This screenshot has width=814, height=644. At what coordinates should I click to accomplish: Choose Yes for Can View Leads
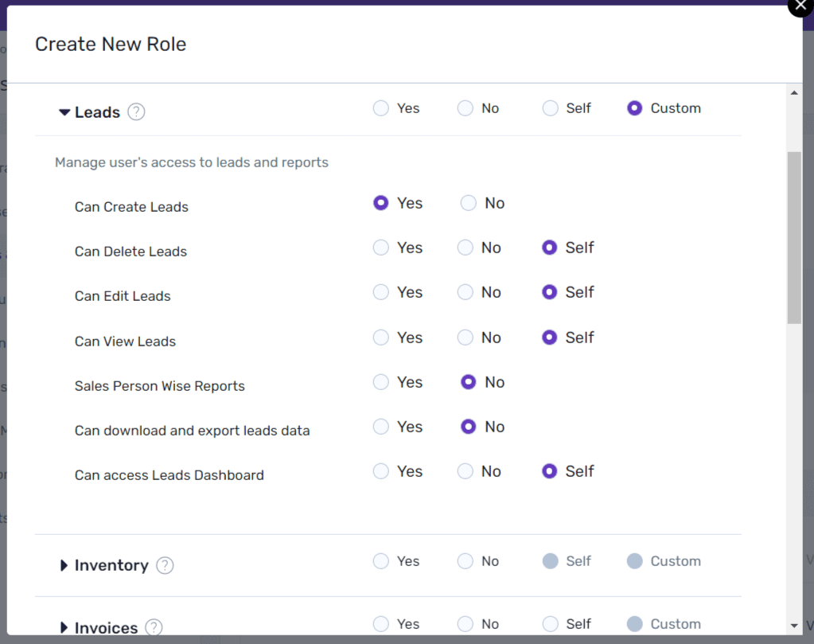(381, 337)
